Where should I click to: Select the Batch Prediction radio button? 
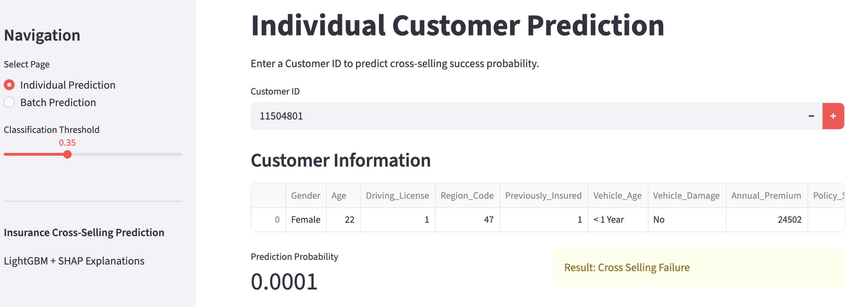[9, 102]
